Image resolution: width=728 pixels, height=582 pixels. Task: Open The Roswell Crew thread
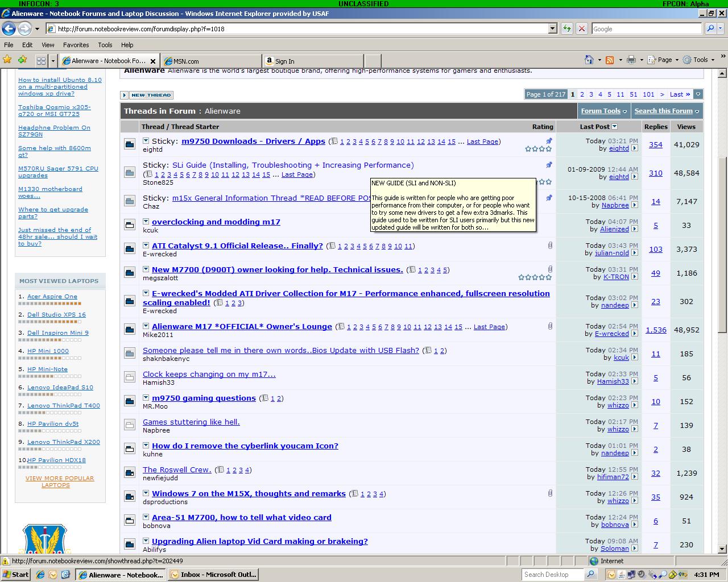click(x=177, y=469)
